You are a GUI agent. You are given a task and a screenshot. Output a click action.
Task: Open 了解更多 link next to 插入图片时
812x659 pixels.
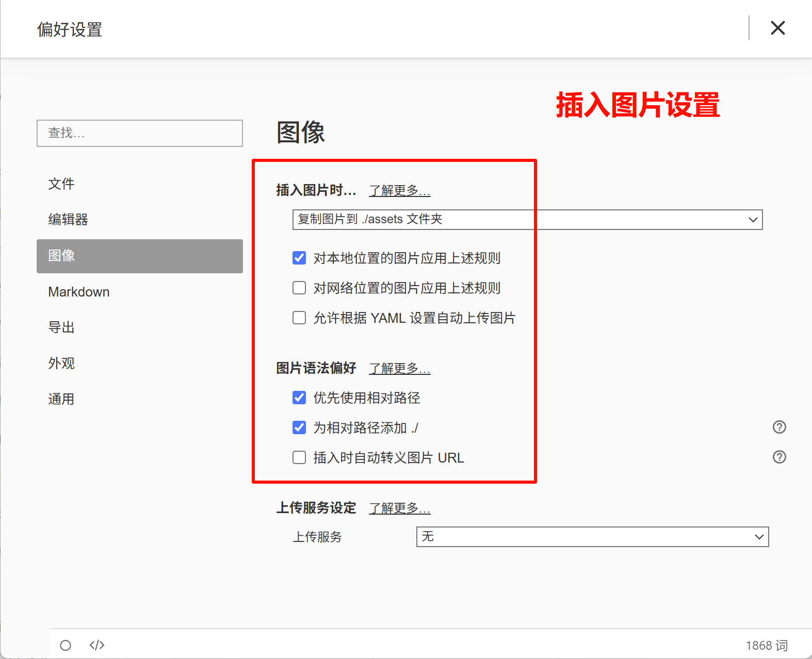[x=399, y=191]
